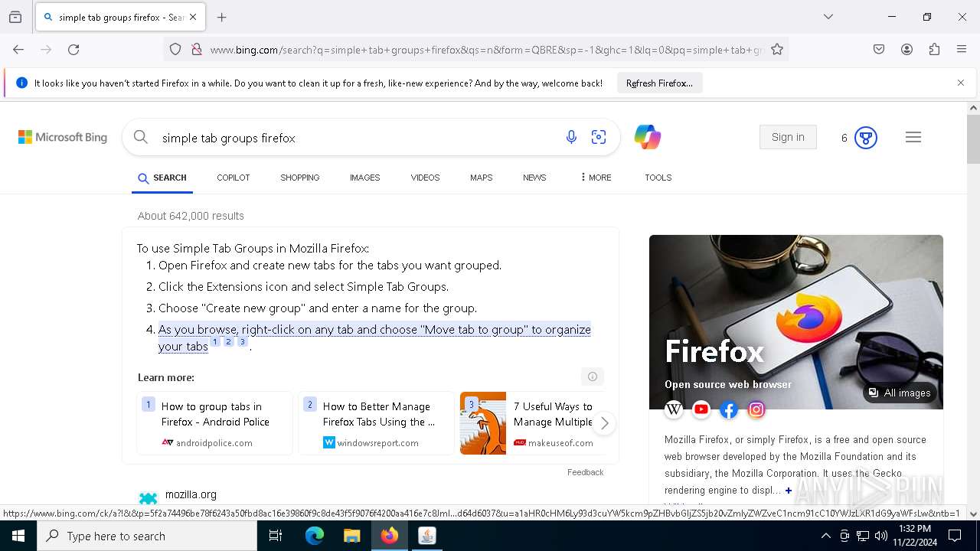The width and height of the screenshot is (980, 551).
Task: Open tracking protection shield icon
Action: pos(175,49)
